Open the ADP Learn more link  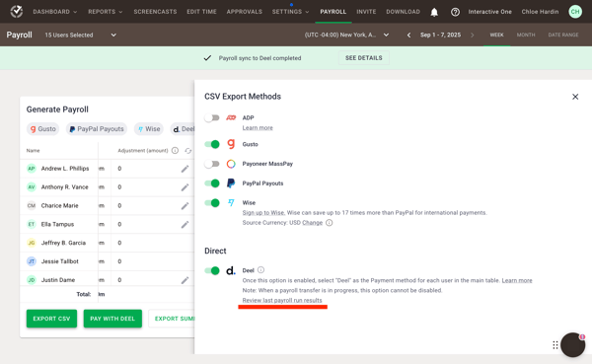tap(258, 128)
